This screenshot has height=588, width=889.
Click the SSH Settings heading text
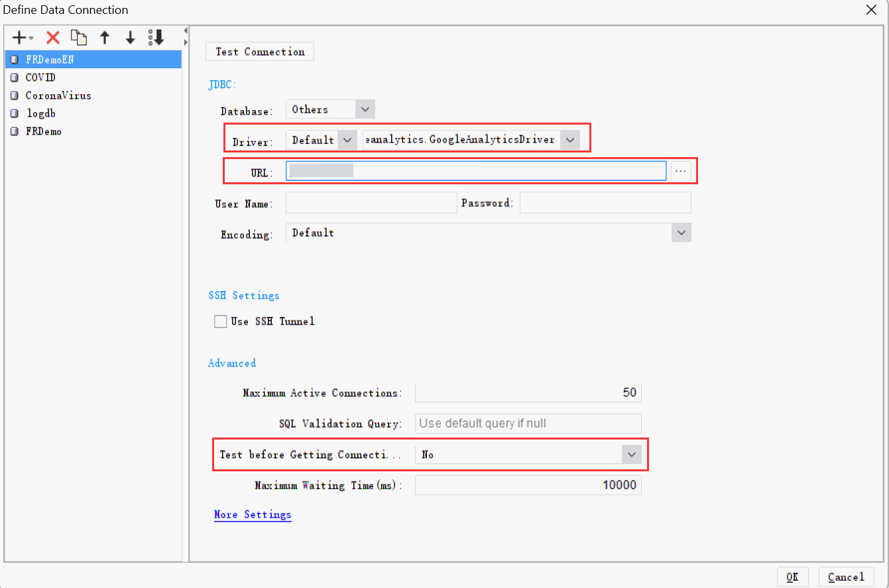[x=244, y=296]
